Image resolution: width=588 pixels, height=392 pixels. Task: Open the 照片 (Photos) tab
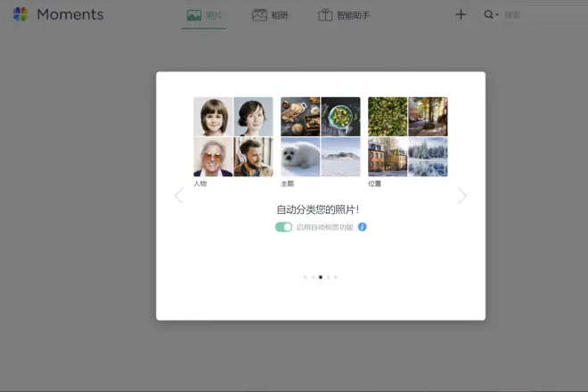[204, 15]
